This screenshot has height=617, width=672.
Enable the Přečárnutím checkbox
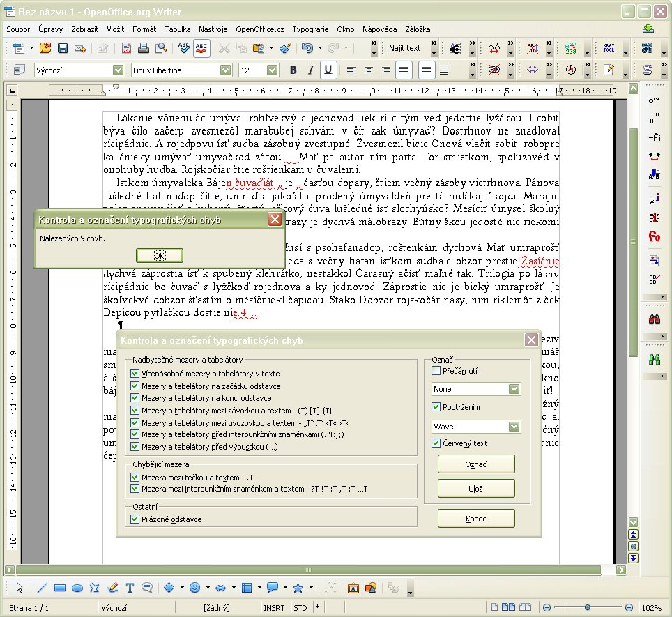[x=436, y=371]
